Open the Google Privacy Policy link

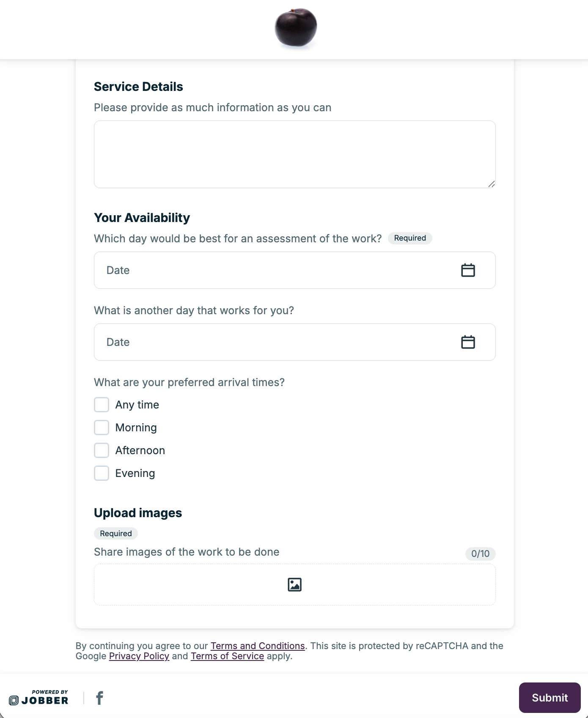point(139,656)
